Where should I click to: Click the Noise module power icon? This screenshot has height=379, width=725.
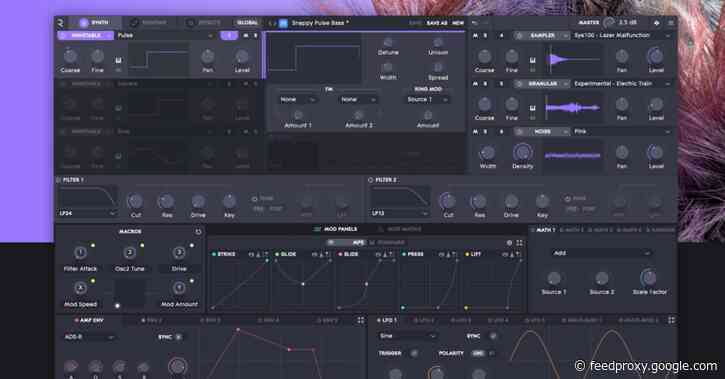point(519,132)
